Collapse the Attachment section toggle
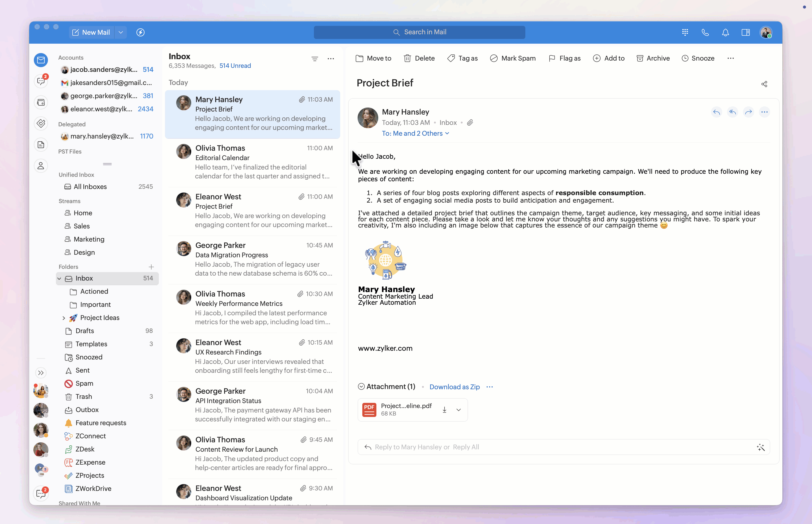The image size is (812, 524). coord(361,386)
